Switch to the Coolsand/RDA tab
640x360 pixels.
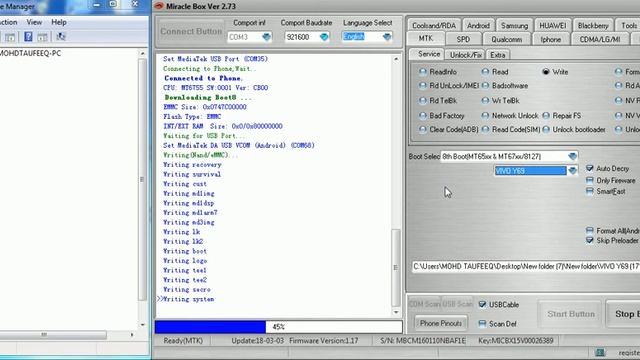434,25
